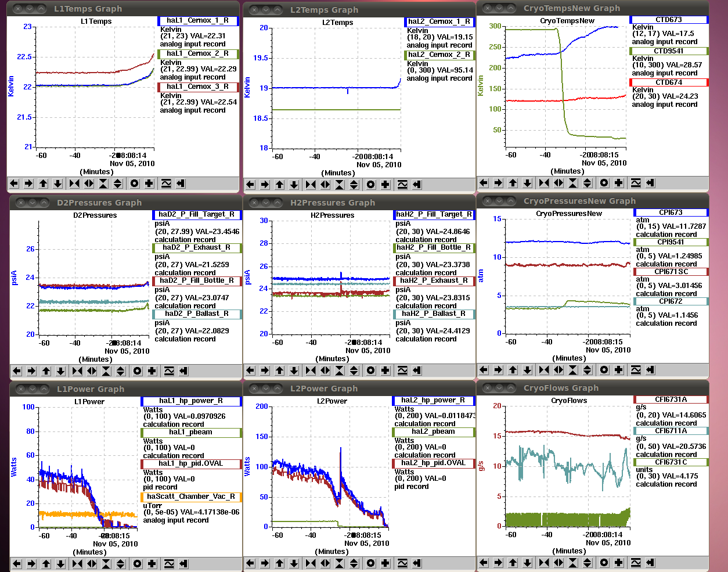Click horizontal diamond zoom icon in CryoPressuresNew Graph

point(558,370)
